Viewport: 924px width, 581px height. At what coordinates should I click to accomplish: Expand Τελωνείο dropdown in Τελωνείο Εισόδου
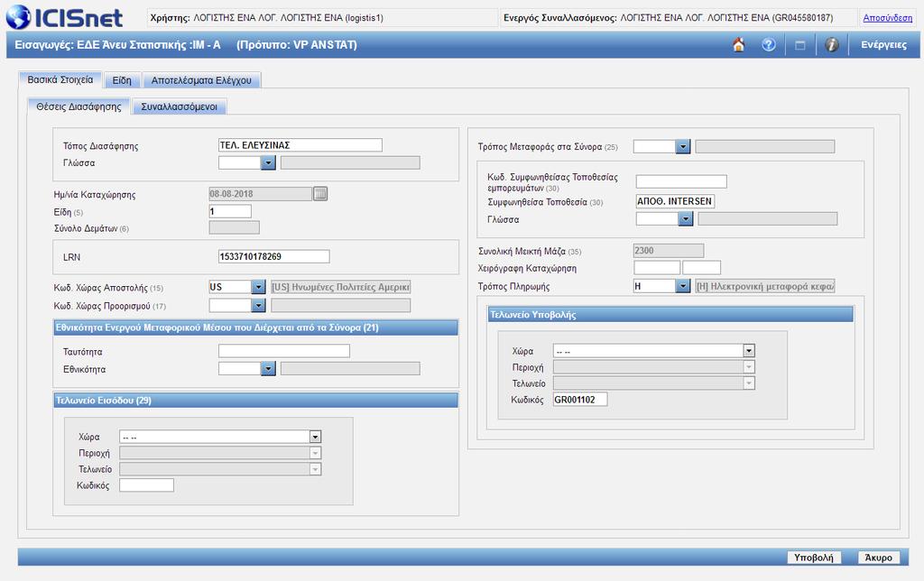point(315,469)
